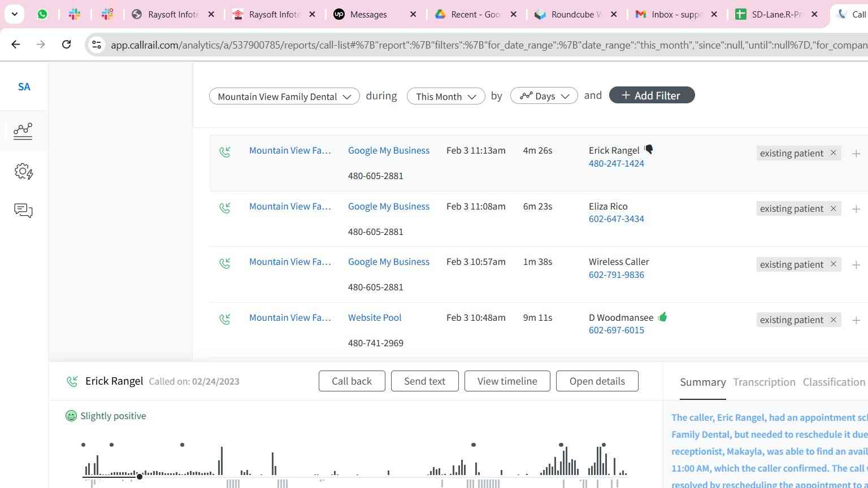Close the Messages browser tab

[x=413, y=14]
